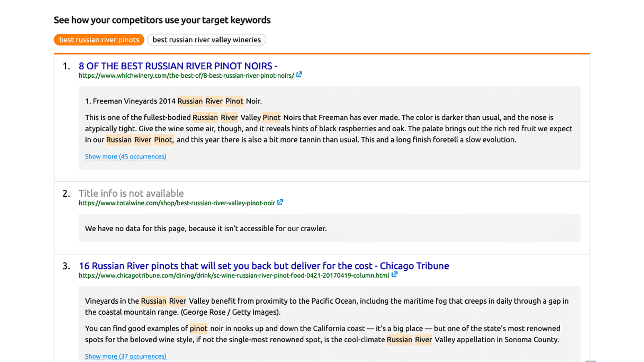Click highlighted 'River' term in Chicago Tribune excerpt
Viewport: 644px width, 362px height.
click(178, 301)
